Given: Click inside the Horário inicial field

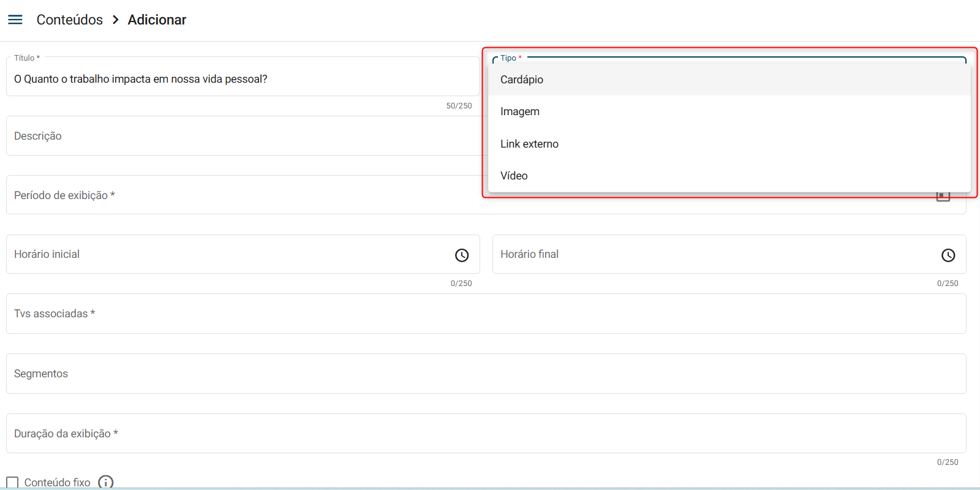Looking at the screenshot, I should 227,254.
